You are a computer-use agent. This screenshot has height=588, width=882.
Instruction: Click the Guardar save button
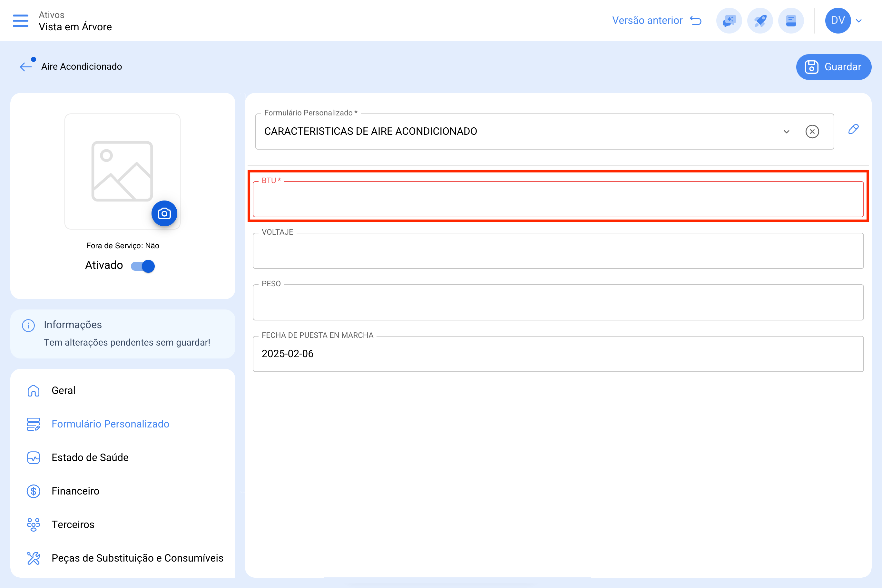tap(834, 67)
